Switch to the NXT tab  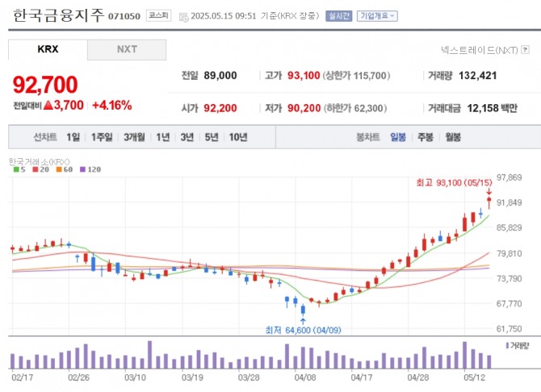(x=127, y=49)
